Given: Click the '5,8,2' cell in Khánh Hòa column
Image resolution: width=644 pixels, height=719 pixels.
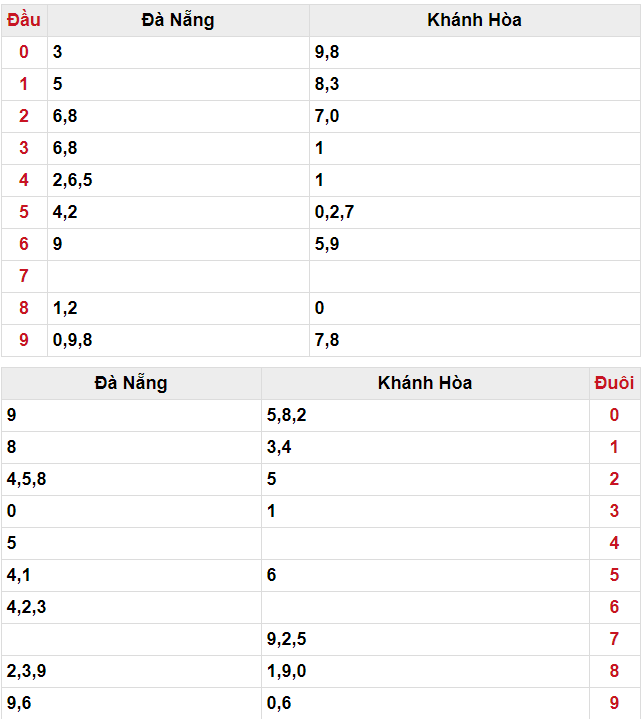Looking at the screenshot, I should (x=287, y=416).
